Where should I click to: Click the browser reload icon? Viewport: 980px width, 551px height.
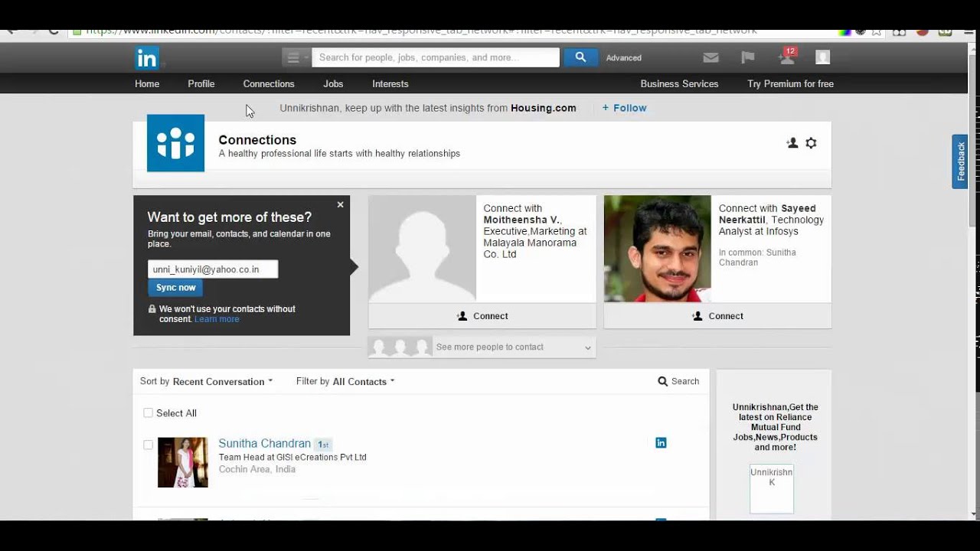53,31
